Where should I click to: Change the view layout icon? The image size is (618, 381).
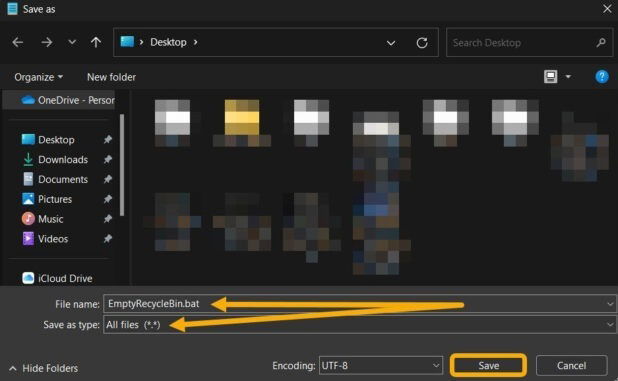[551, 76]
